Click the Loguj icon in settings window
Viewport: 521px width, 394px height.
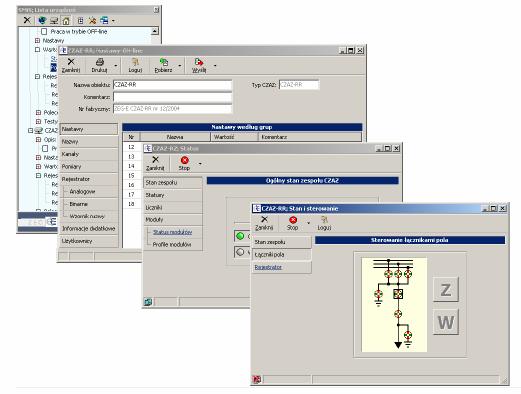135,62
